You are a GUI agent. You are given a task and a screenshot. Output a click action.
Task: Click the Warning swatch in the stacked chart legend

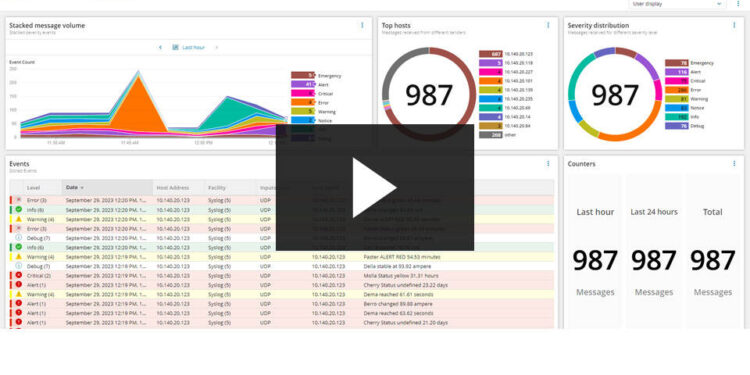coord(302,111)
